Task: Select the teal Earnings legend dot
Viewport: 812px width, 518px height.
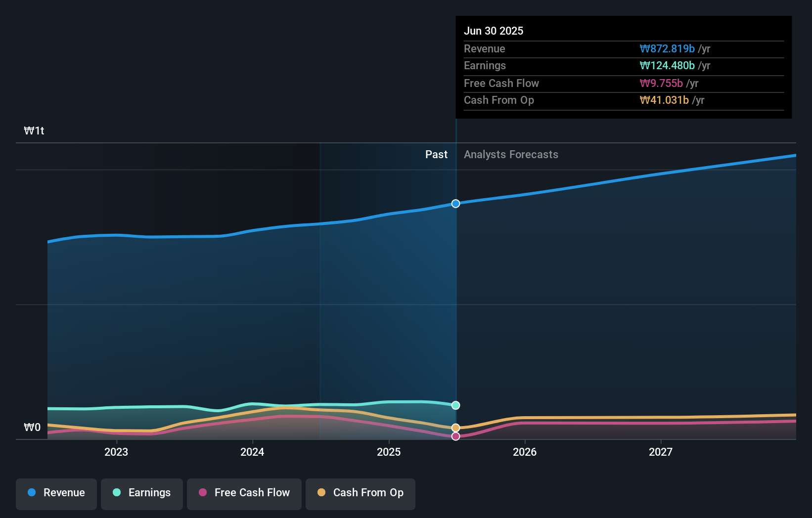Action: [116, 493]
